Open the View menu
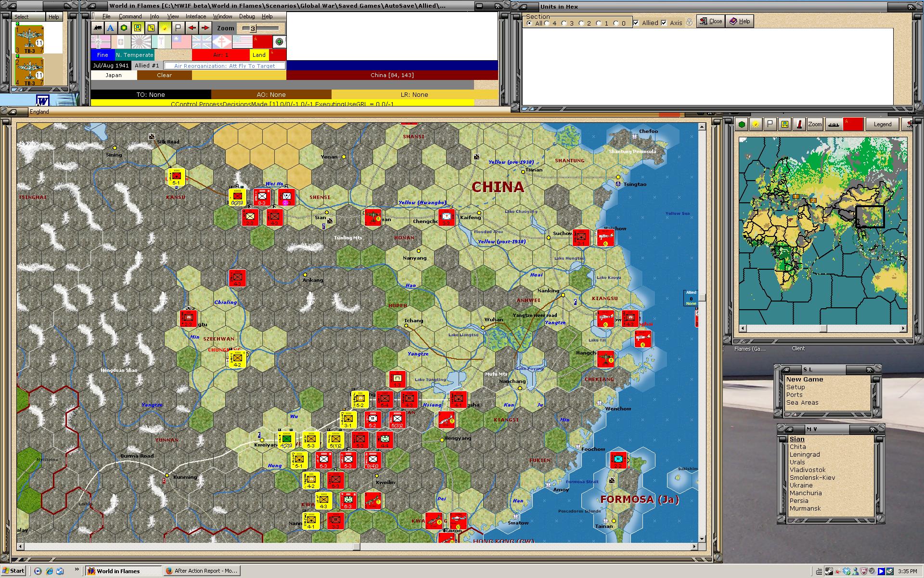The image size is (924, 578). (x=173, y=16)
